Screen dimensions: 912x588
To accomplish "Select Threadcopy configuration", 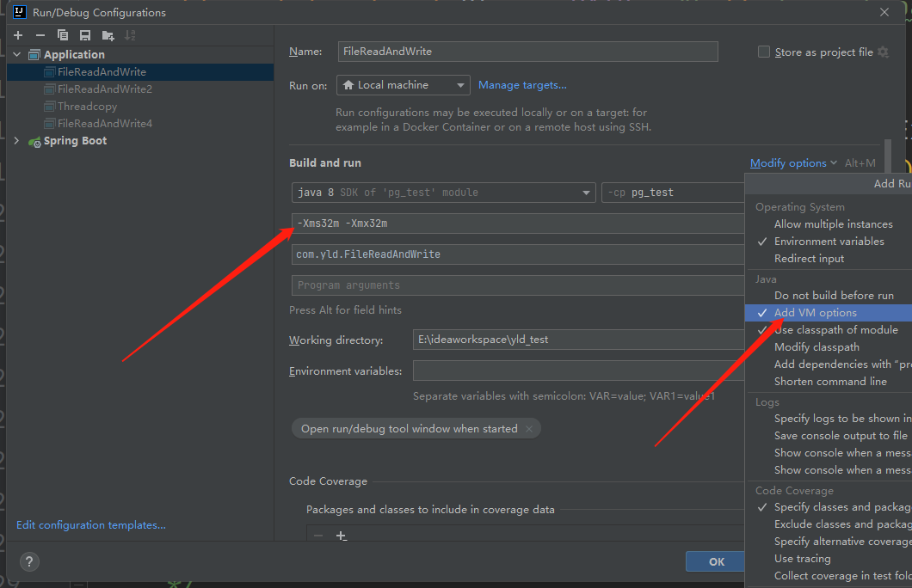I will click(140, 107).
